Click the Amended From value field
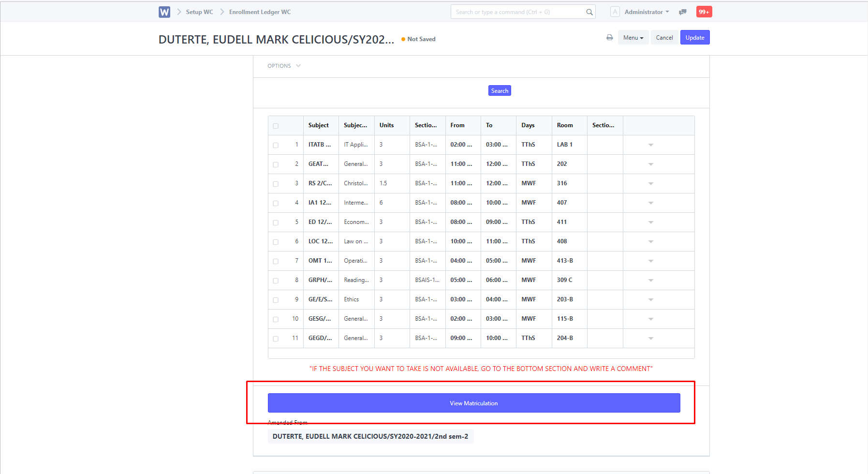Screen dimensions: 868x474 [370, 436]
